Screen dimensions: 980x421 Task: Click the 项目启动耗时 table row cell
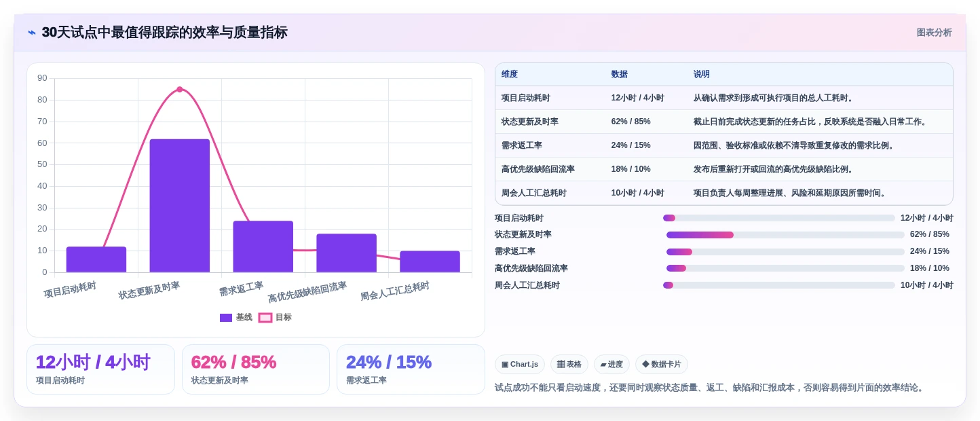tap(526, 98)
